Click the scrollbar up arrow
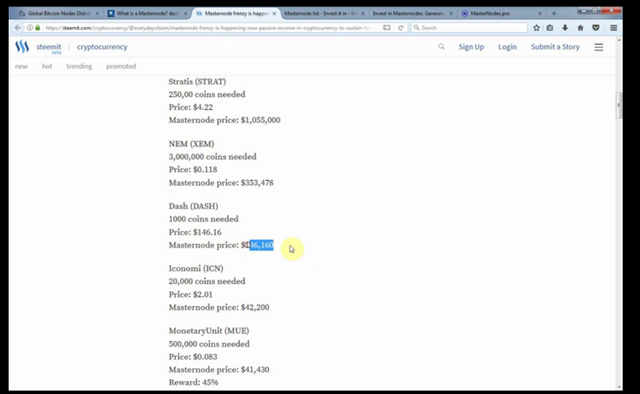 click(x=619, y=40)
